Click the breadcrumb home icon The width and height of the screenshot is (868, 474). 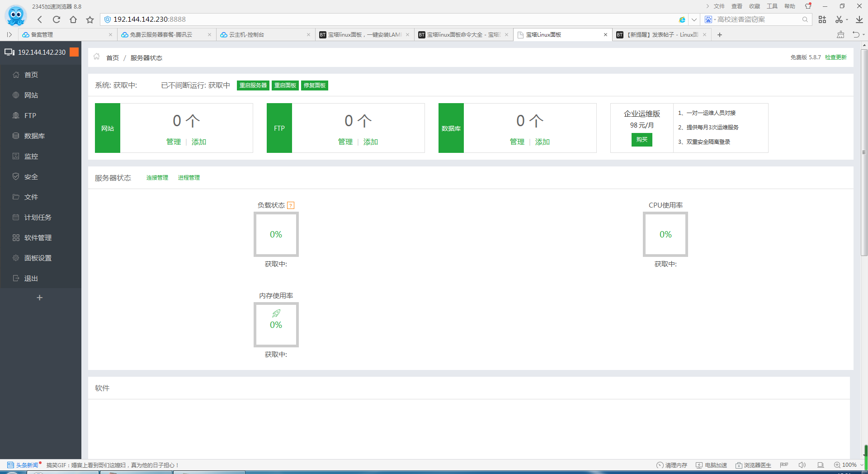tap(97, 57)
